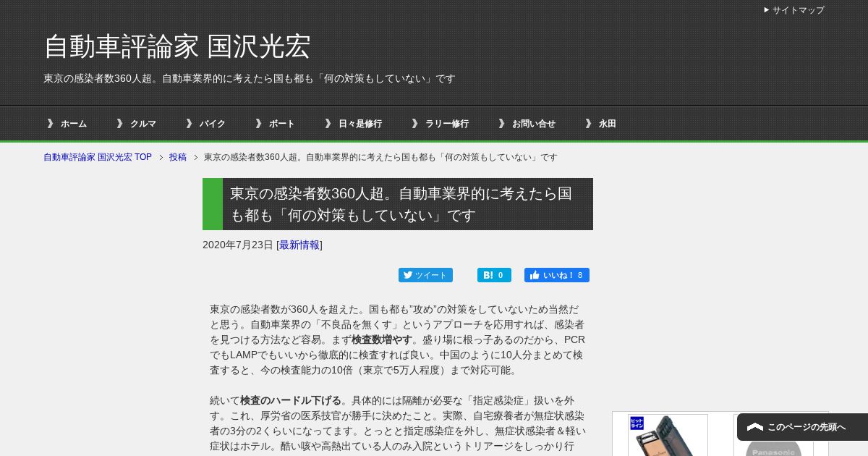This screenshot has width=868, height=456.
Task: Click the chevron icon before ホーム
Action: 50,124
